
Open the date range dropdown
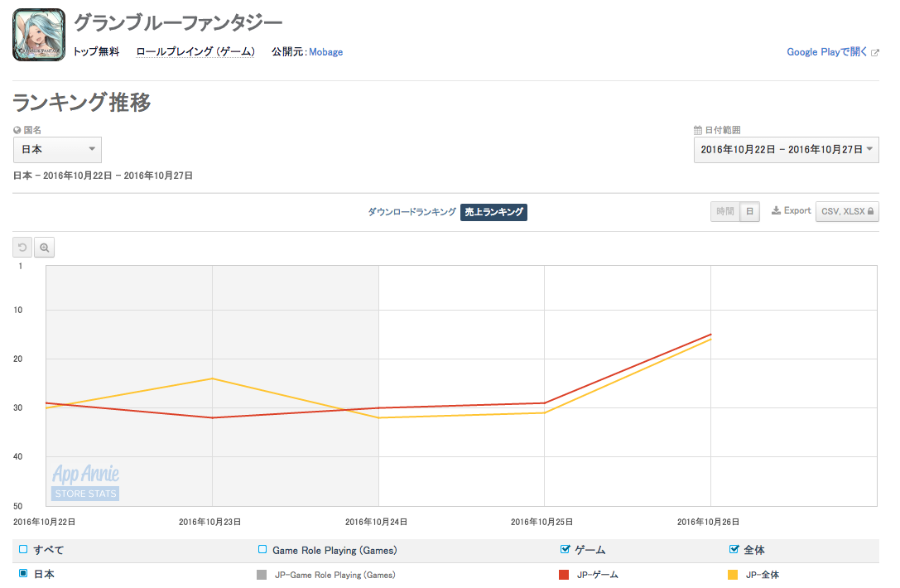(x=786, y=150)
